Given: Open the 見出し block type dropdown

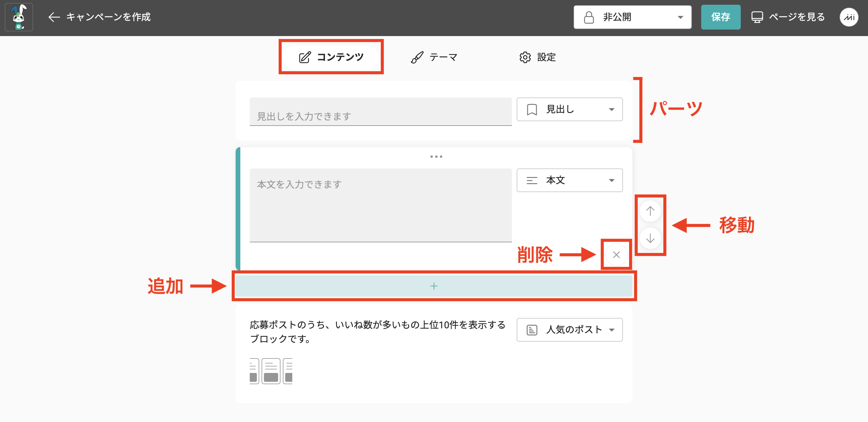Looking at the screenshot, I should (570, 109).
